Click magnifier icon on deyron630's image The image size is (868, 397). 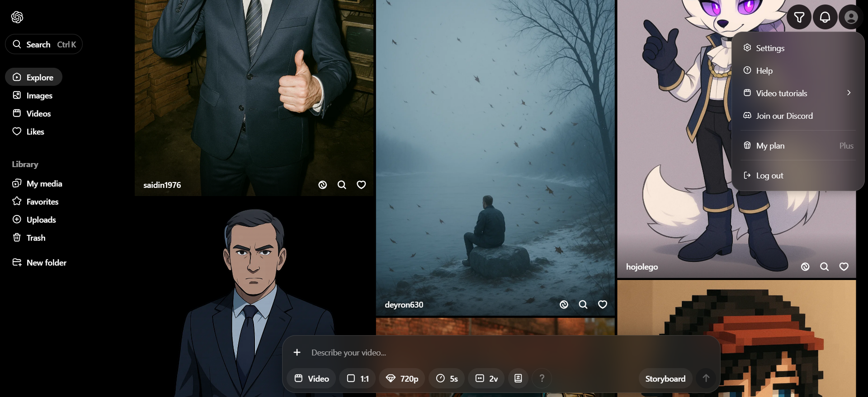583,305
